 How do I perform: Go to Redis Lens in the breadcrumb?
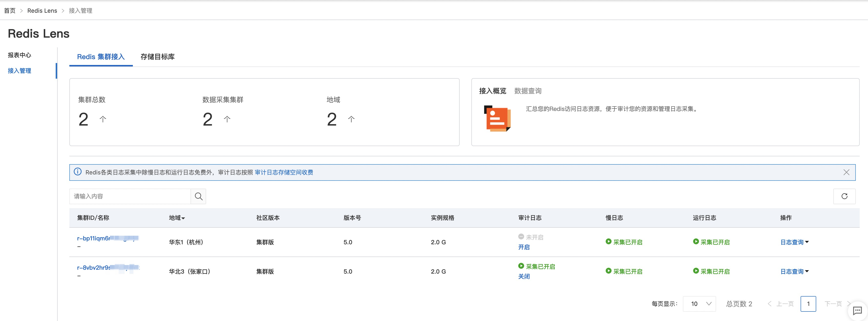pos(42,11)
